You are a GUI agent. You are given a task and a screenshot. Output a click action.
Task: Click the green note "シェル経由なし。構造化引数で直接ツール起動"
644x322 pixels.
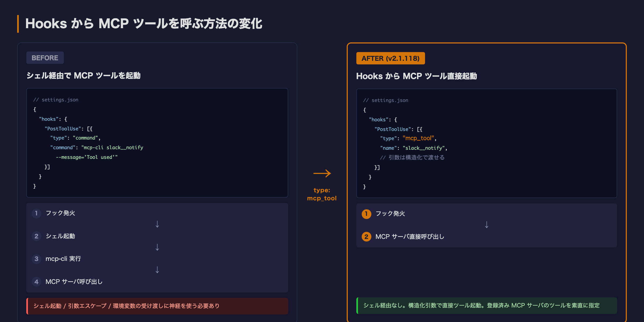[487, 305]
